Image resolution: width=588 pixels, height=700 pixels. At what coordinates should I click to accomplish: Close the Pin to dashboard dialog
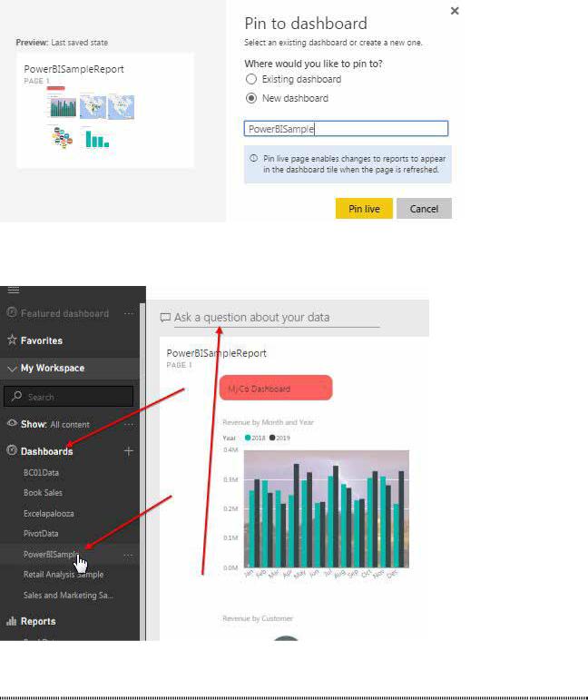click(x=455, y=11)
